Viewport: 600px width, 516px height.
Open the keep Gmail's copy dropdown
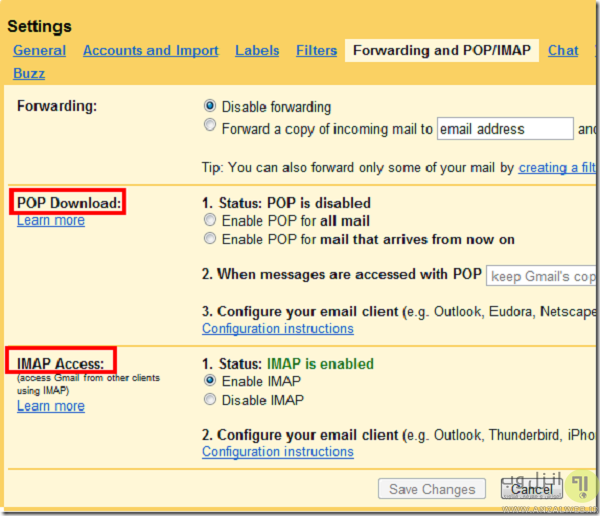click(542, 275)
